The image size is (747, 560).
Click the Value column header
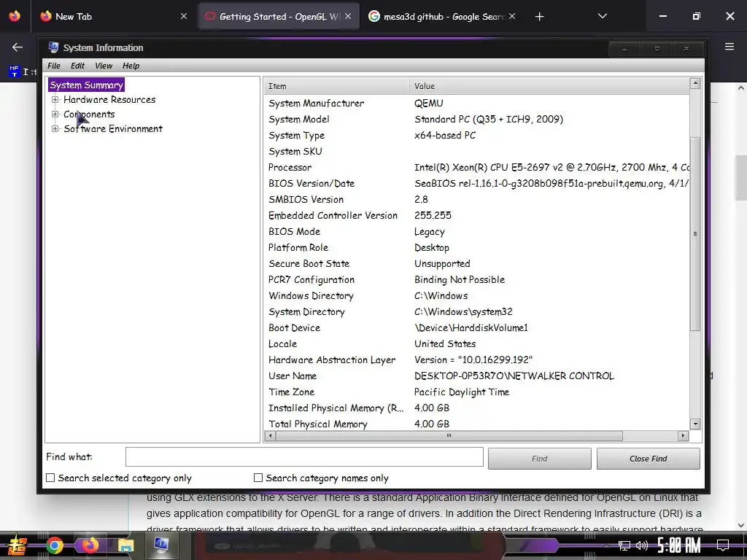549,86
